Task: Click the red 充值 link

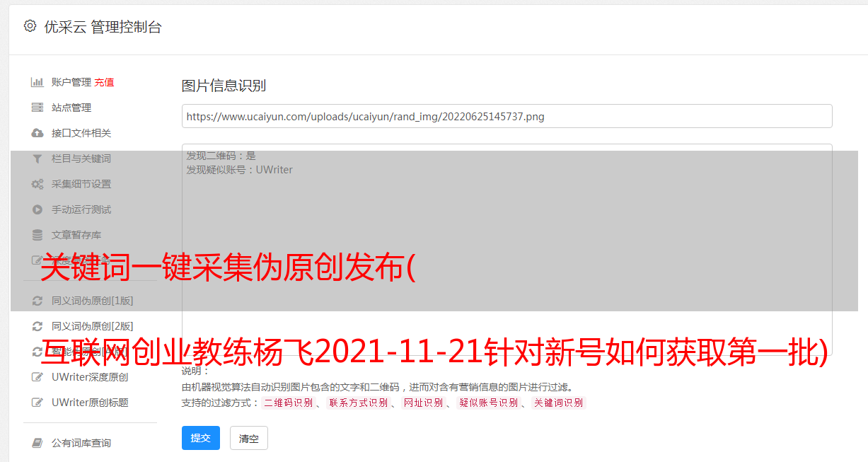Action: [104, 82]
